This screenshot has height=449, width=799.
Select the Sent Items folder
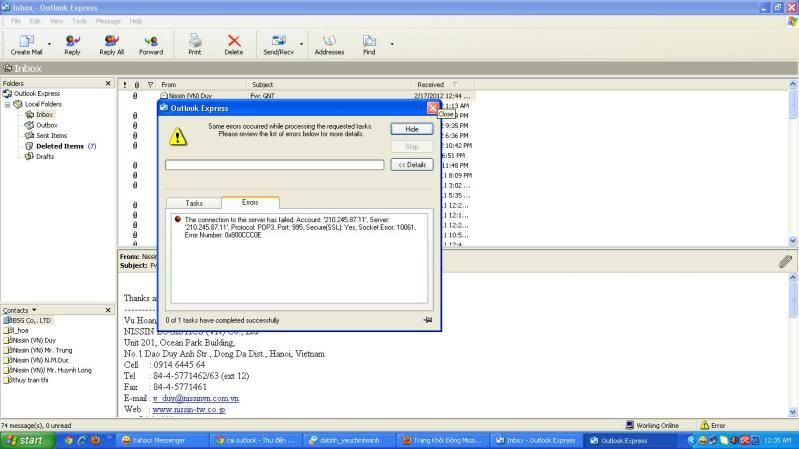(51, 136)
